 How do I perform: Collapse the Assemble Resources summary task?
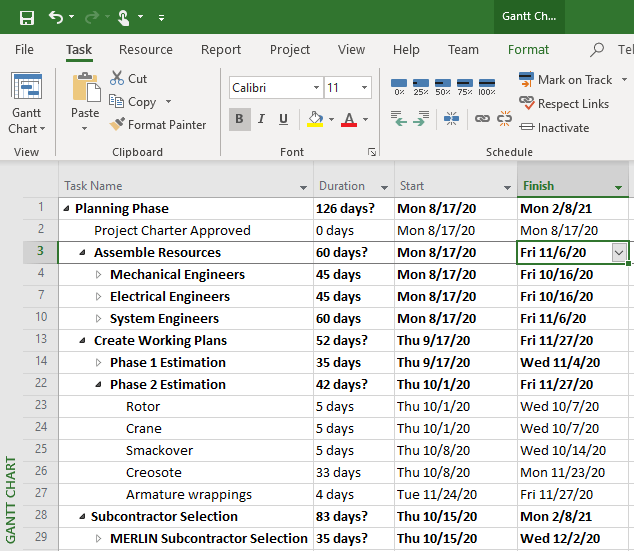tap(82, 253)
